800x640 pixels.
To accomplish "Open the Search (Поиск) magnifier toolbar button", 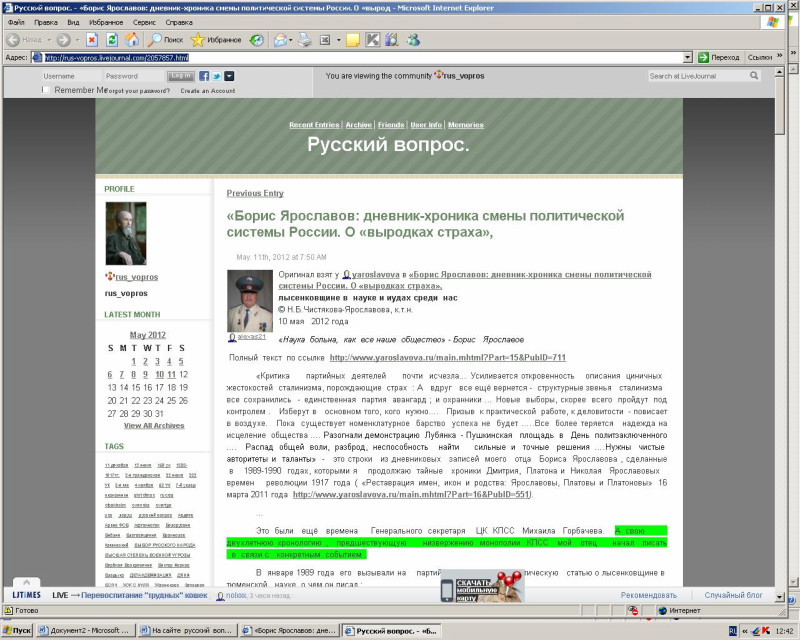I will tap(165, 40).
